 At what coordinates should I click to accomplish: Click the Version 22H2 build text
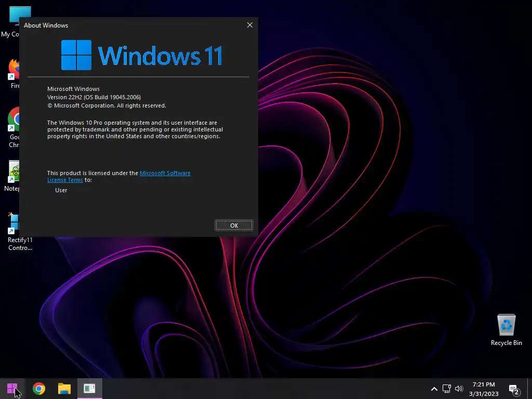click(x=94, y=97)
